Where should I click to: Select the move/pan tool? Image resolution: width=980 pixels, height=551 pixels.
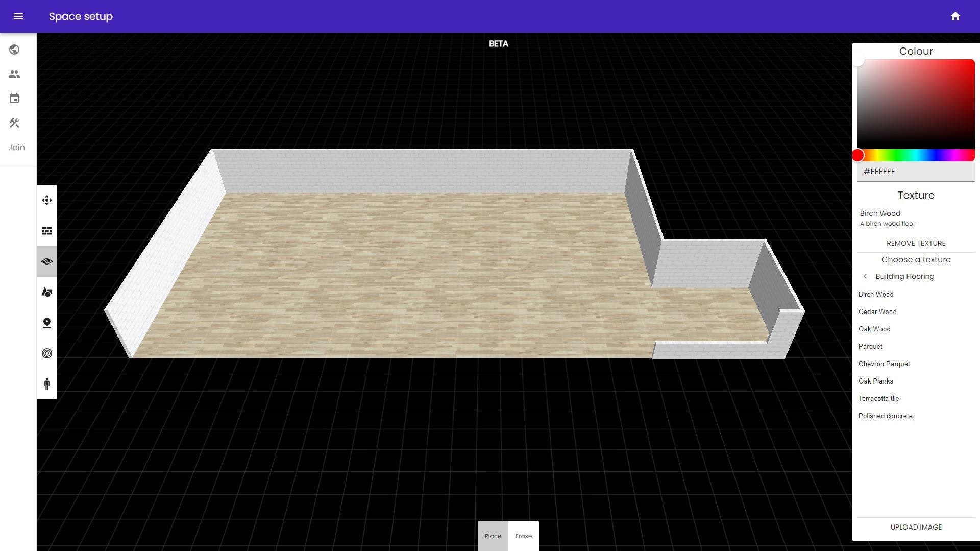point(47,200)
